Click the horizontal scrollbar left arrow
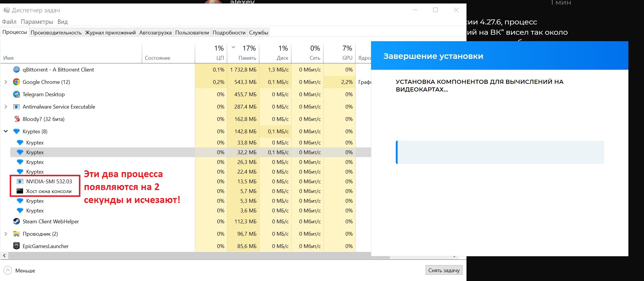 click(x=4, y=255)
